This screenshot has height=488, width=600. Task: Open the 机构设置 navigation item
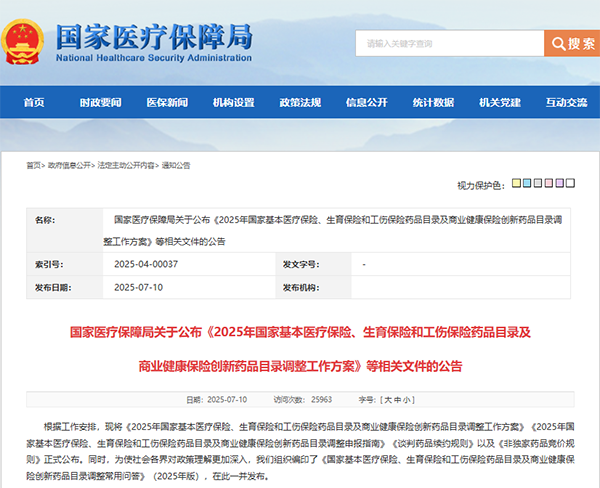click(233, 102)
